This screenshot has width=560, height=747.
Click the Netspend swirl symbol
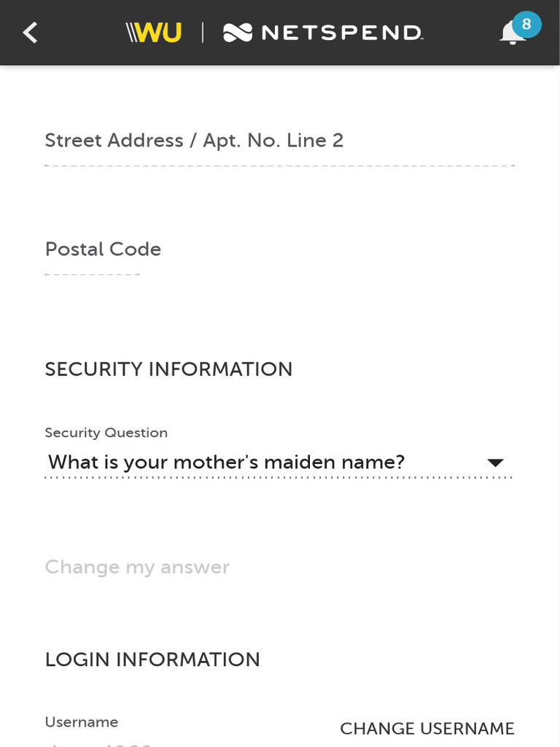[x=238, y=33]
